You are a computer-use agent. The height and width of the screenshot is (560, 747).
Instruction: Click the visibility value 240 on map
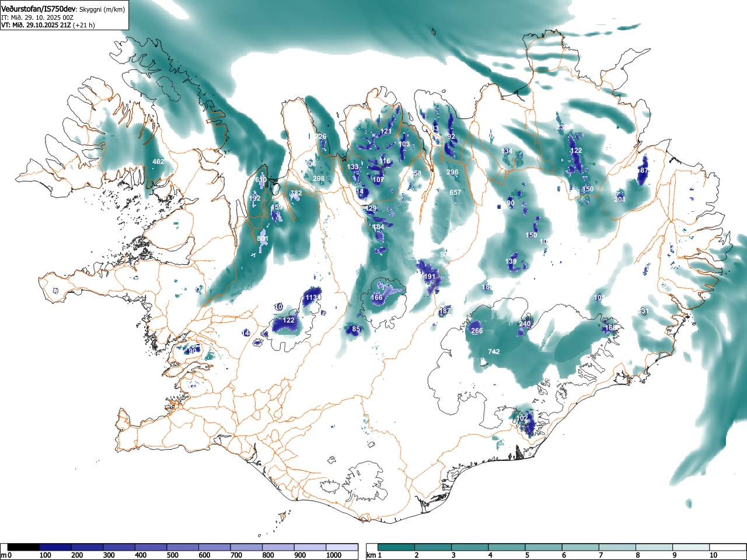coord(525,324)
